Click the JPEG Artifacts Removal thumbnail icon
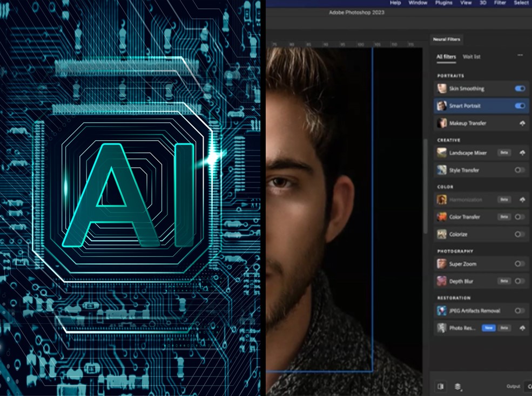This screenshot has height=396, width=532. tap(442, 311)
